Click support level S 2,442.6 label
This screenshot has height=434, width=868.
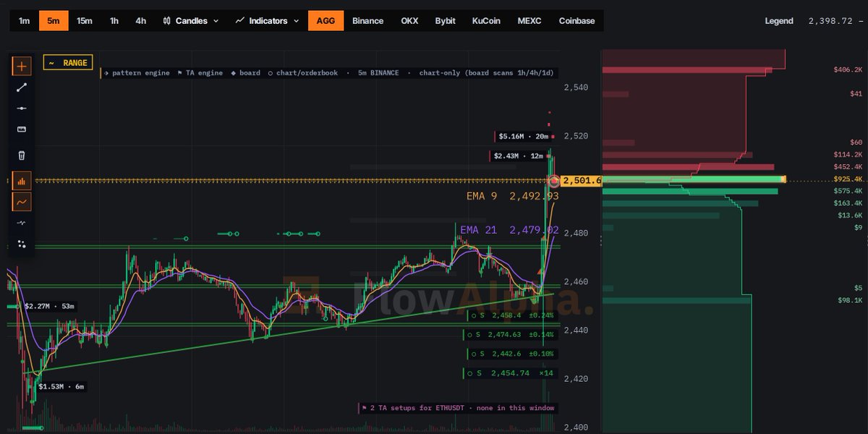pyautogui.click(x=511, y=354)
